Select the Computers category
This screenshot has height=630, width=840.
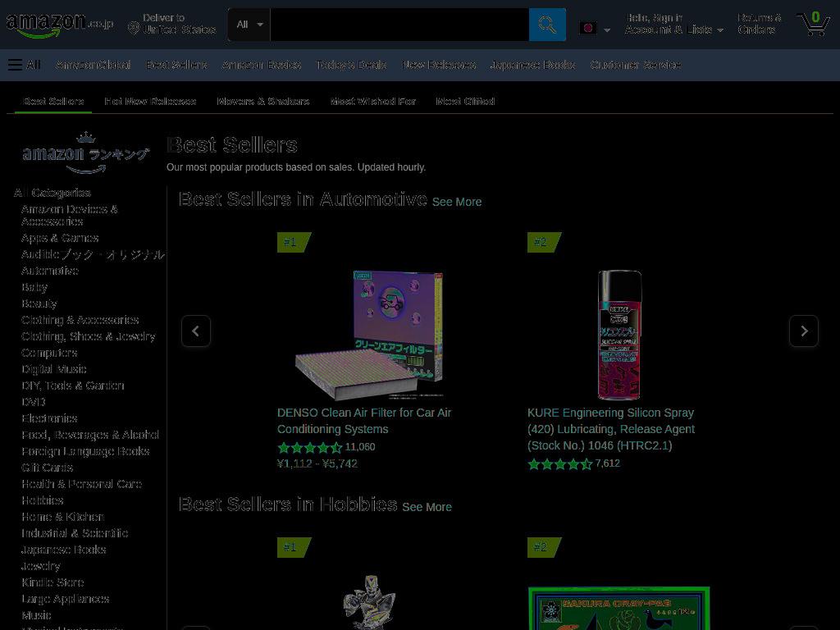(49, 353)
